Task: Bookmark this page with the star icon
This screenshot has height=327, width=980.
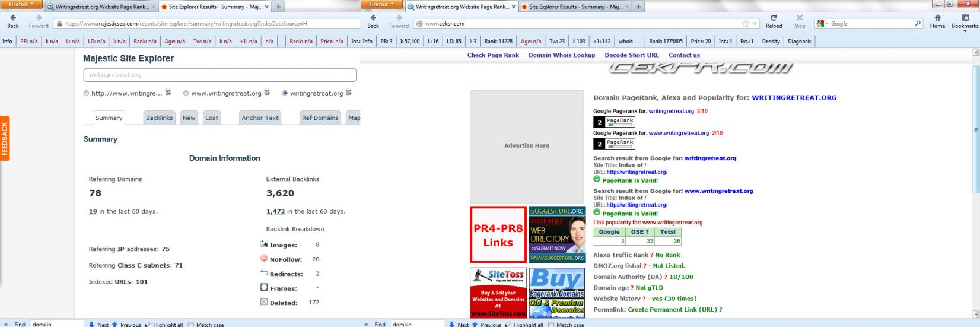Action: point(746,24)
